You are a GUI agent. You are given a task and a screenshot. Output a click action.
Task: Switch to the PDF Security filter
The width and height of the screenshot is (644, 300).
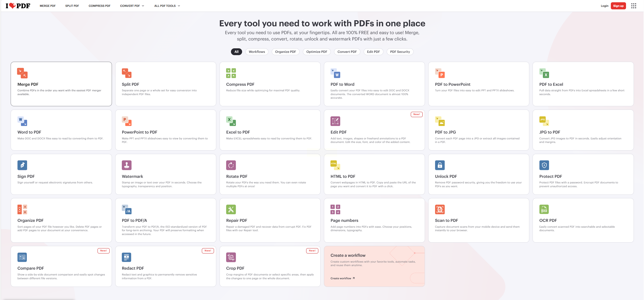[x=400, y=52]
